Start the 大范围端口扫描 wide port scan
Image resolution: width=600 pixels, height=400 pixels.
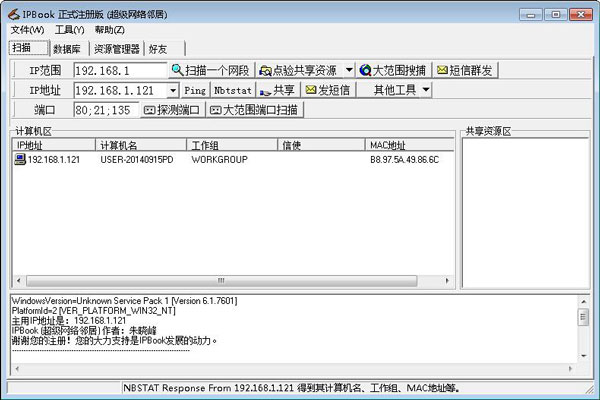tap(253, 110)
